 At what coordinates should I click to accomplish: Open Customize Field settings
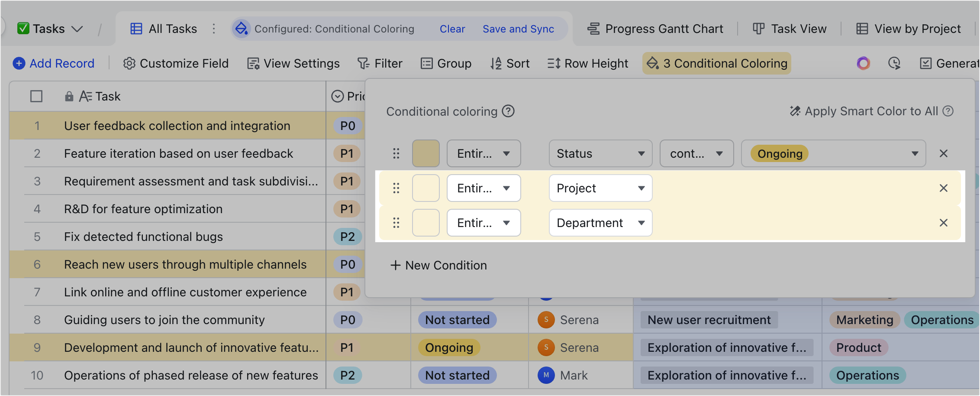[176, 63]
